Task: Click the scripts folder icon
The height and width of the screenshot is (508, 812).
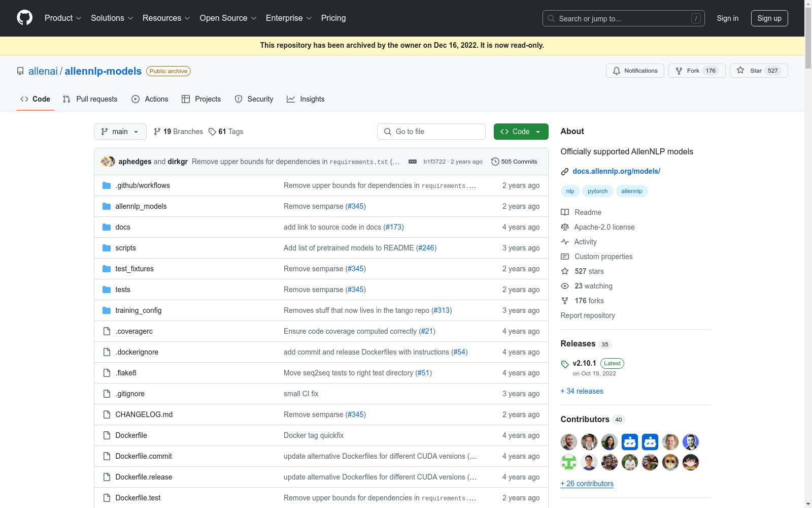Action: pos(107,248)
